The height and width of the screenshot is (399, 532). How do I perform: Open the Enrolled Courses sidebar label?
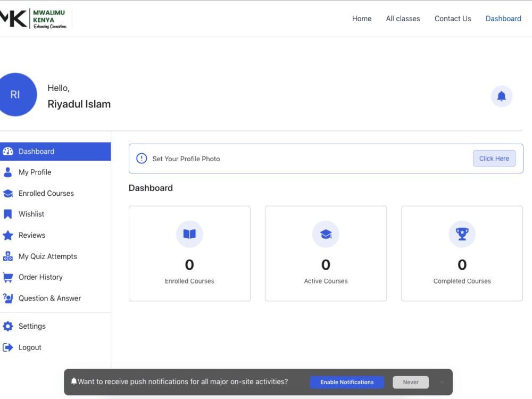click(x=46, y=194)
